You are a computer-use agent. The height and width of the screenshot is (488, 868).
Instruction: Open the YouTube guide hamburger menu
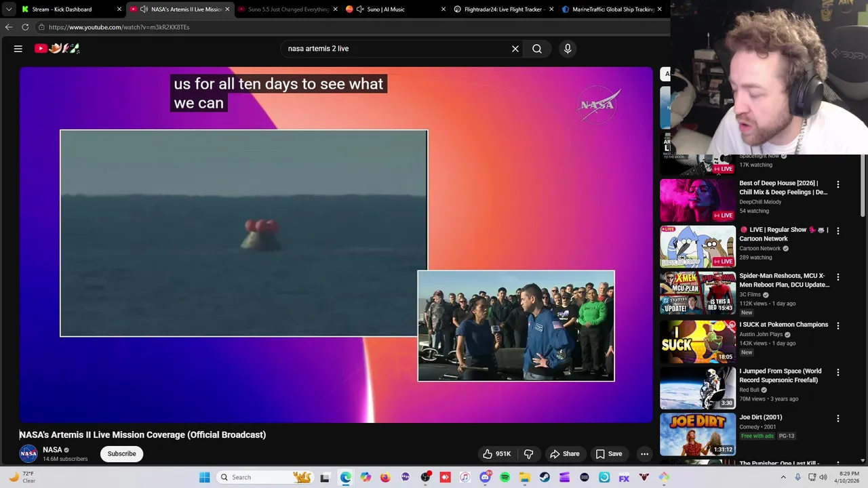(x=18, y=49)
